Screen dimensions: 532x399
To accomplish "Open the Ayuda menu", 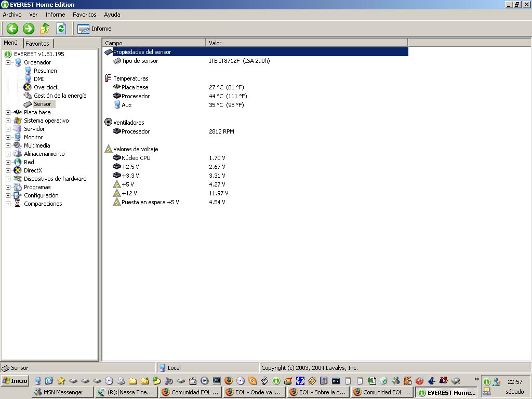I will click(112, 15).
